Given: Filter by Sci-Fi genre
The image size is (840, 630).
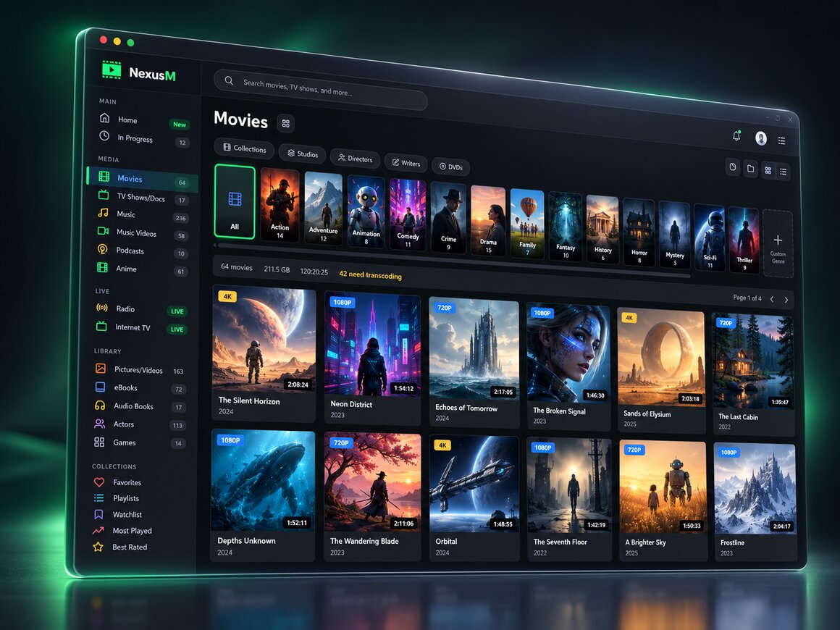Looking at the screenshot, I should click(x=710, y=238).
